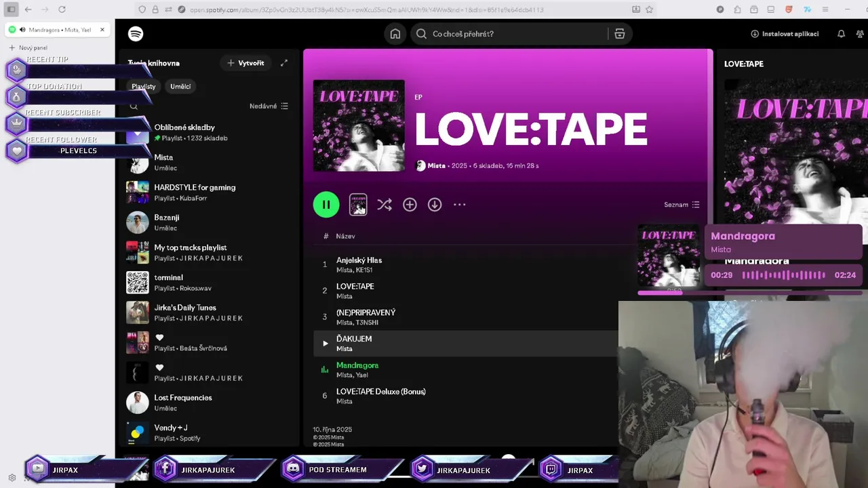This screenshot has width=868, height=488.
Task: Open Vendy + J playlist
Action: [x=210, y=432]
